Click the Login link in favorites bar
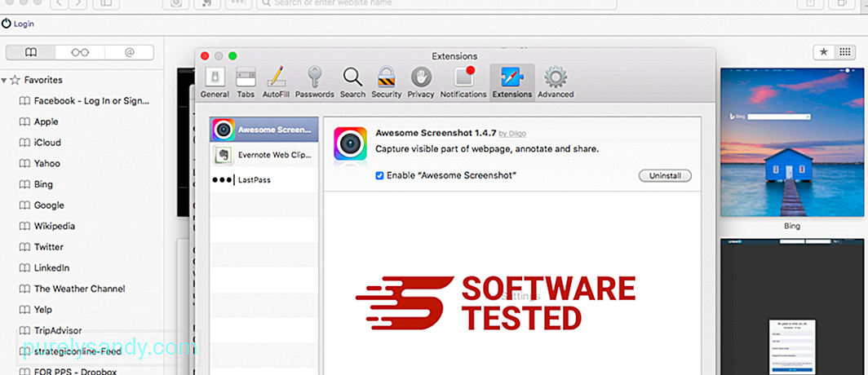Image resolution: width=868 pixels, height=375 pixels. pyautogui.click(x=18, y=24)
